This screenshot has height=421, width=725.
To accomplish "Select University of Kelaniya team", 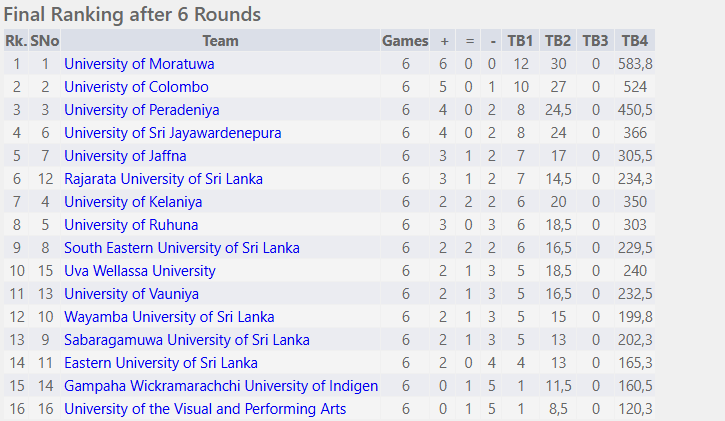I will pyautogui.click(x=133, y=202).
